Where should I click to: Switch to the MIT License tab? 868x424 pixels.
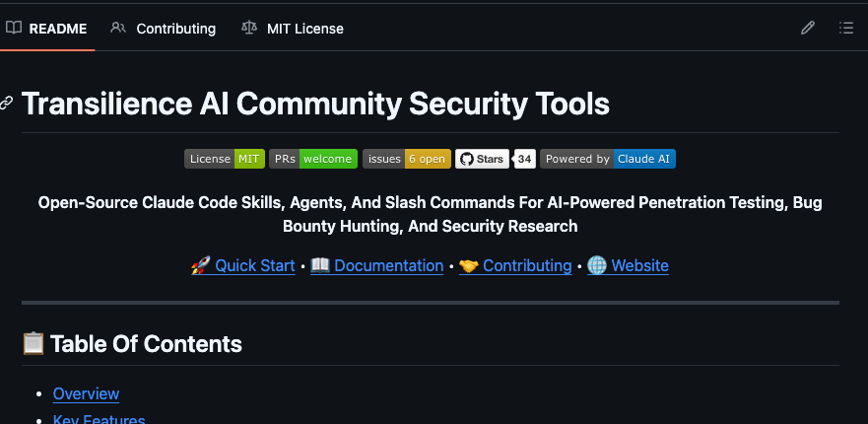(293, 29)
